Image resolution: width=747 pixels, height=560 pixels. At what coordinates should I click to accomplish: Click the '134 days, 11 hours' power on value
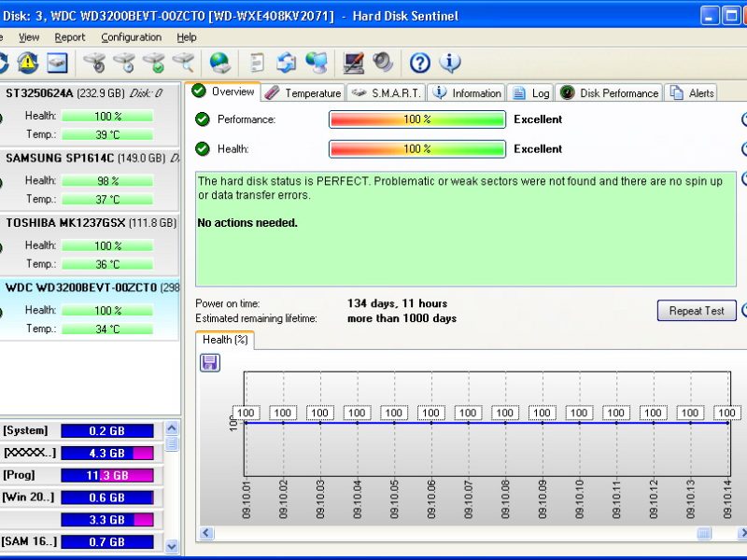[398, 303]
